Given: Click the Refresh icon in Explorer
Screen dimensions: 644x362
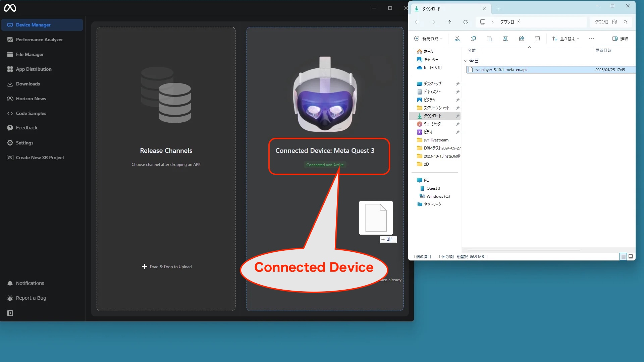Looking at the screenshot, I should coord(465,22).
